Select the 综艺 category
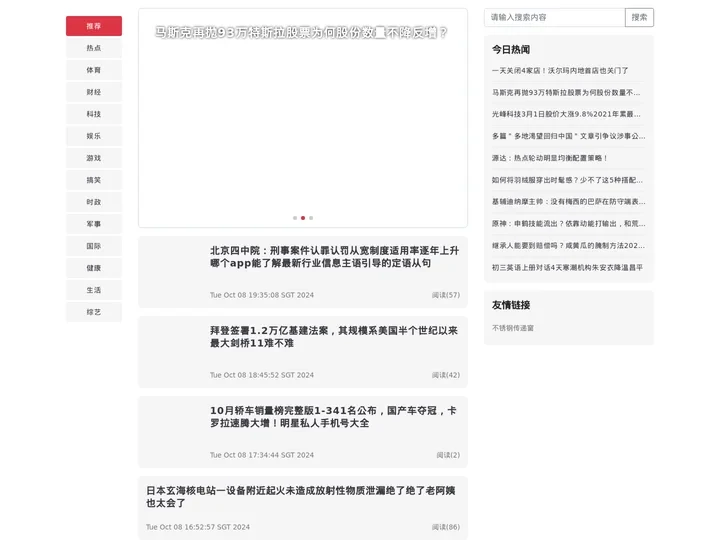 94,313
